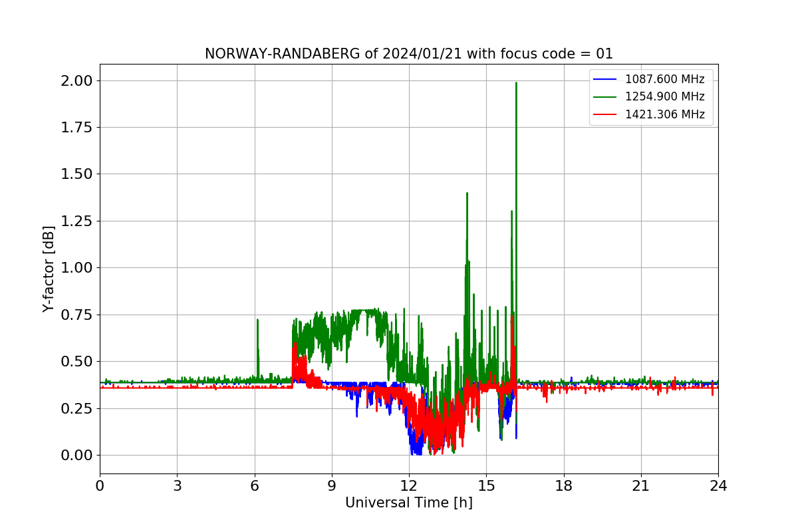Select the 1254.900 MHz legend label
The height and width of the screenshot is (532, 798).
tap(664, 97)
